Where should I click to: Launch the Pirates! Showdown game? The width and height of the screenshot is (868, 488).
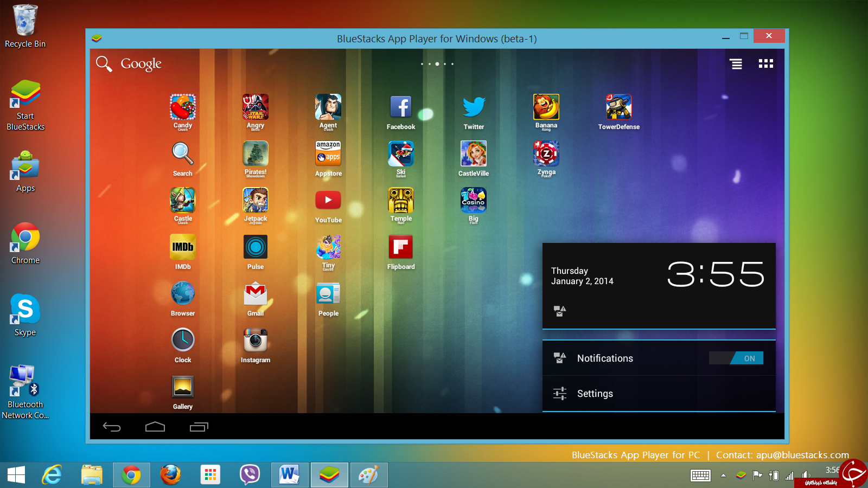pos(256,154)
